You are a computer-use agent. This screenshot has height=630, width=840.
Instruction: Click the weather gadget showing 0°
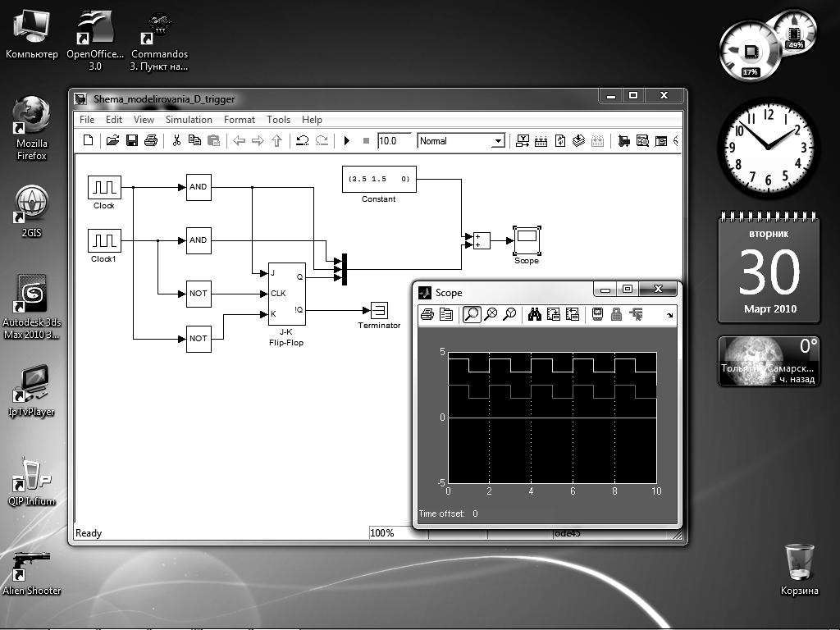(x=769, y=361)
